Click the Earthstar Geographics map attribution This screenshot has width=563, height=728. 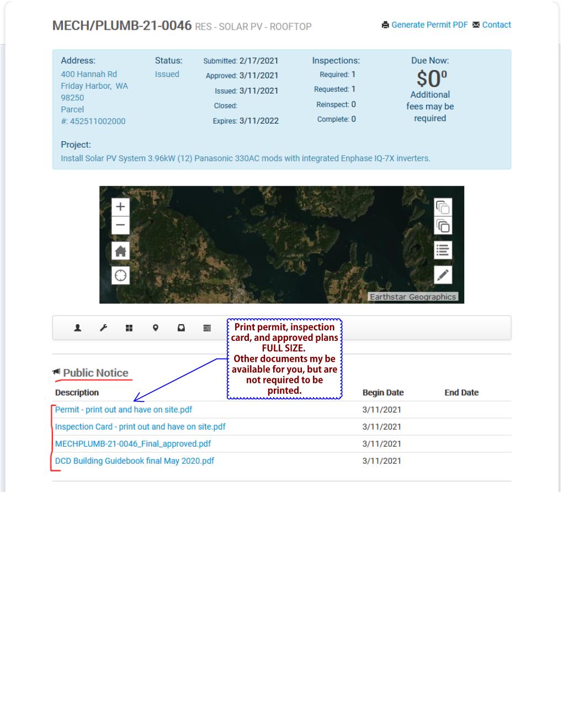[413, 296]
